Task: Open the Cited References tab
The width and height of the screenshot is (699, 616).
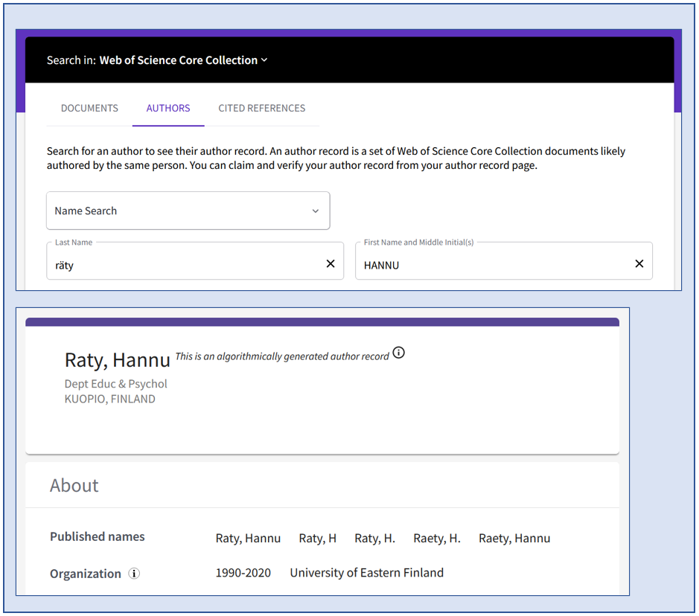Action: [x=262, y=108]
